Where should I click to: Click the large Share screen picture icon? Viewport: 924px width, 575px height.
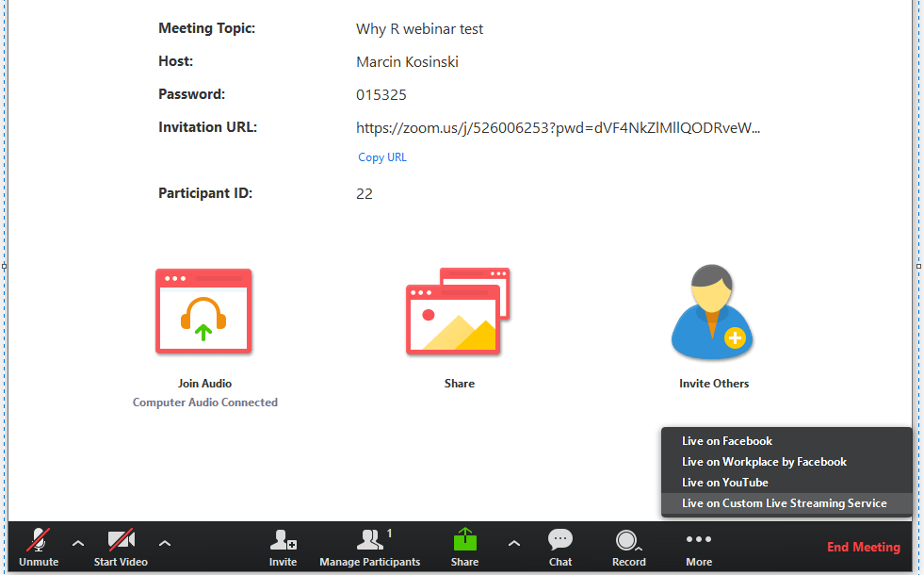point(458,311)
